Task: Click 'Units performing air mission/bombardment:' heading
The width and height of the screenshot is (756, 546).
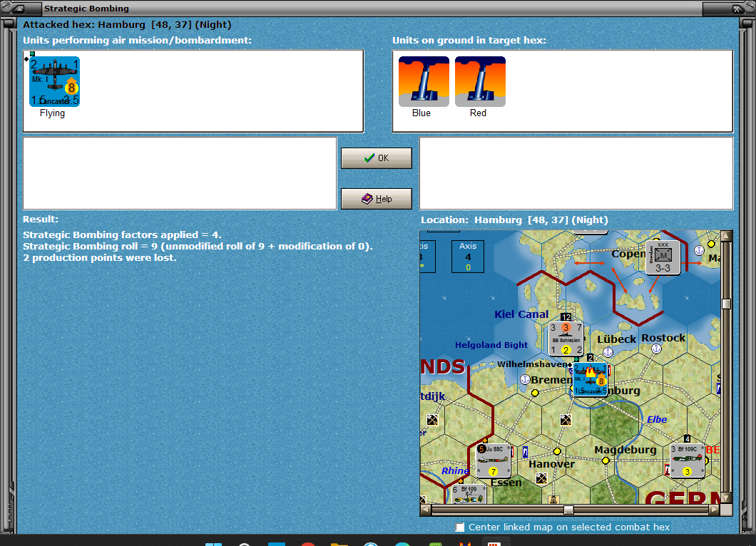Action: (138, 40)
